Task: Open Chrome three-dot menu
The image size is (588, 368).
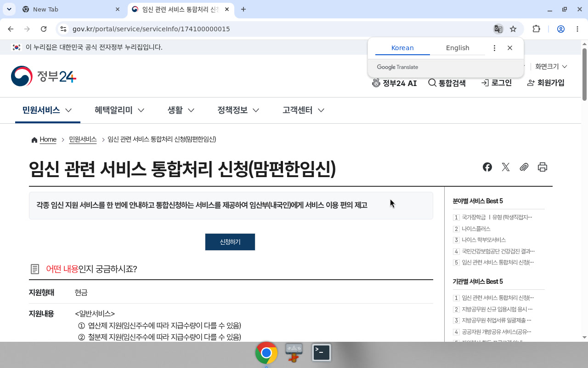Action: [x=577, y=29]
